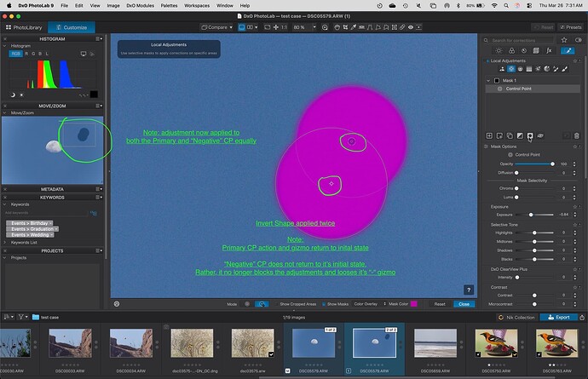Open the Horizon leveling tool
The width and height of the screenshot is (588, 379).
coord(361,27)
